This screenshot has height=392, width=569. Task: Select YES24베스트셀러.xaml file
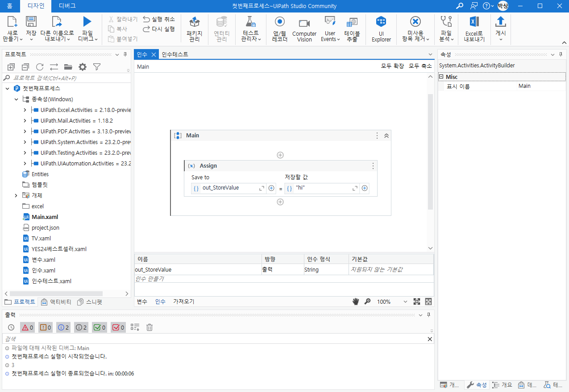59,249
